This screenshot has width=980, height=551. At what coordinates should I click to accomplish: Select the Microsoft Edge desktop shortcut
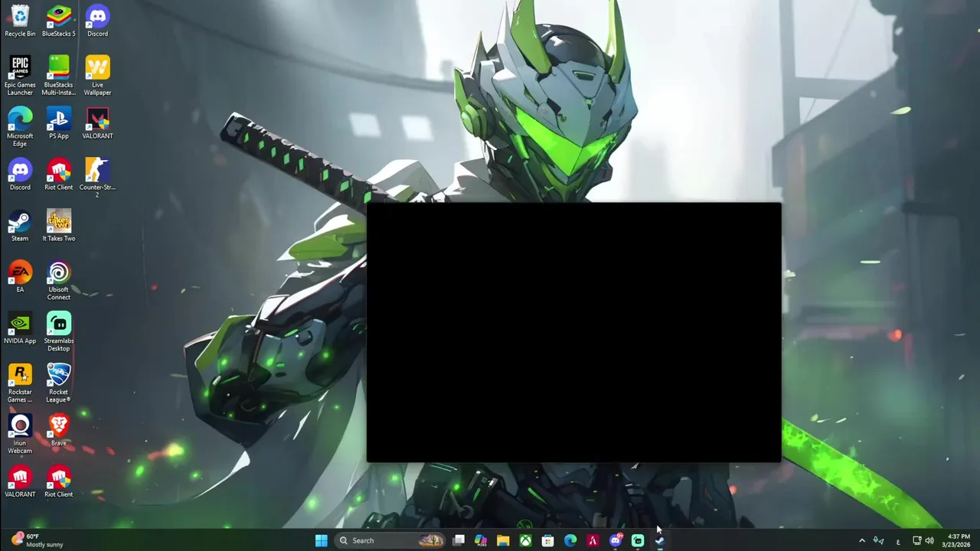tap(20, 126)
